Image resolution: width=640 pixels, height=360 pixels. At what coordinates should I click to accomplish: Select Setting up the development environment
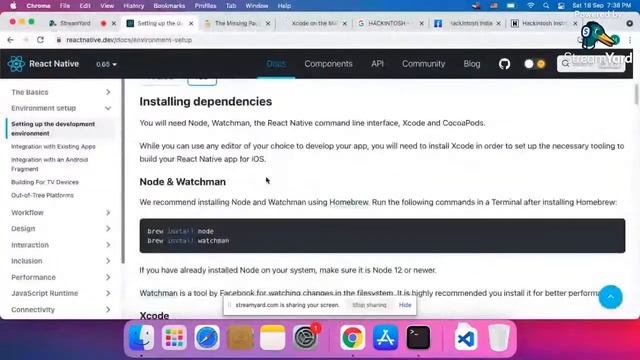point(53,129)
